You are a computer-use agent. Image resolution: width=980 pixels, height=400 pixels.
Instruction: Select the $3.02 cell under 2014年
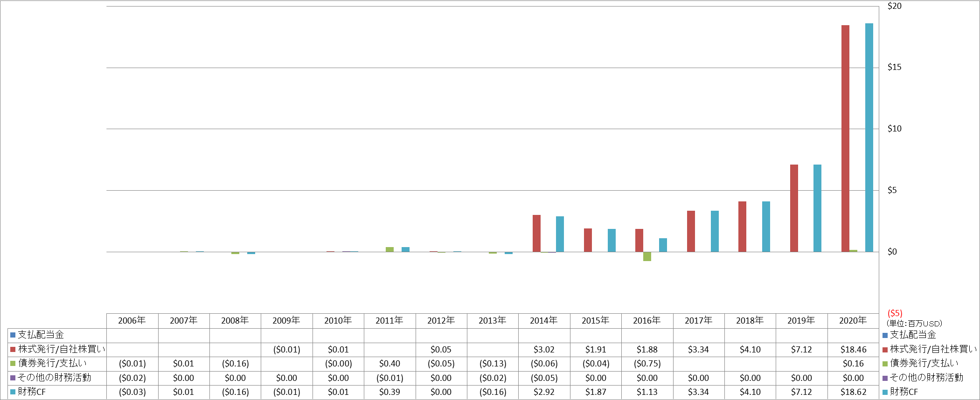[544, 350]
